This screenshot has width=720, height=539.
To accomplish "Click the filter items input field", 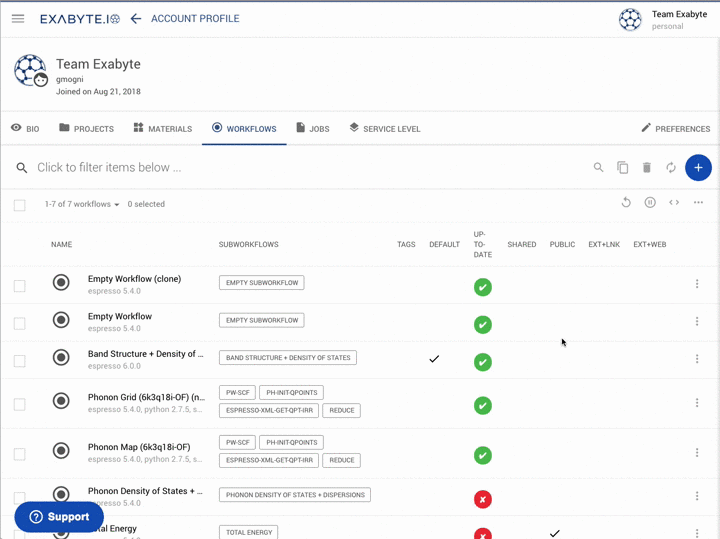I will click(x=300, y=168).
